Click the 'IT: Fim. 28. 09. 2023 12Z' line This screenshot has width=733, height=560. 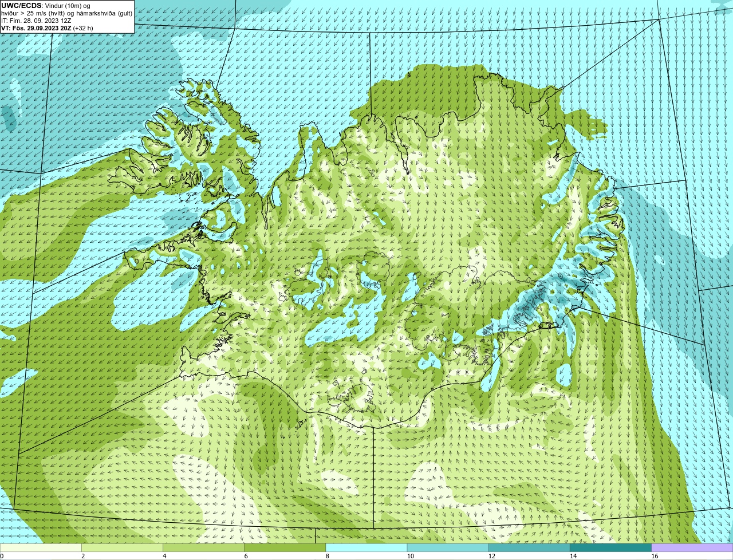[x=36, y=21]
